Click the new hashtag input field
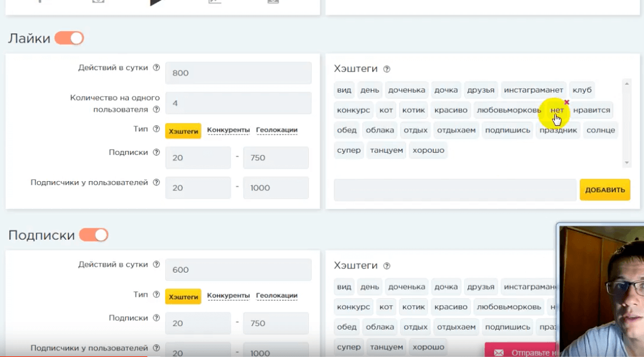This screenshot has width=644, height=357. tap(454, 190)
